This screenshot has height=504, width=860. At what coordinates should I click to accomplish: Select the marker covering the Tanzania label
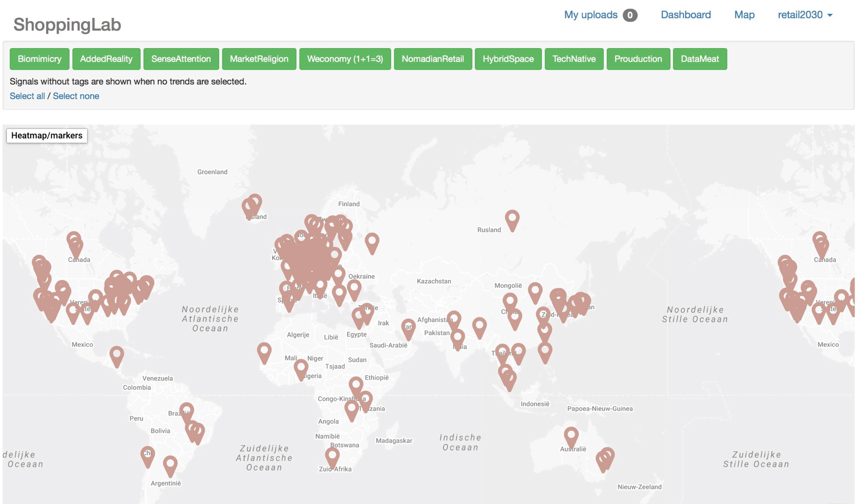[x=365, y=401]
